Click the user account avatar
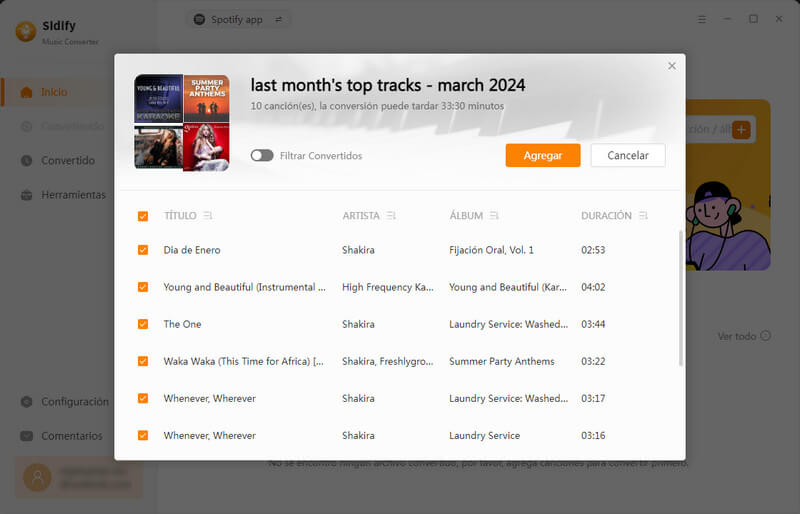The image size is (800, 514). point(37,477)
